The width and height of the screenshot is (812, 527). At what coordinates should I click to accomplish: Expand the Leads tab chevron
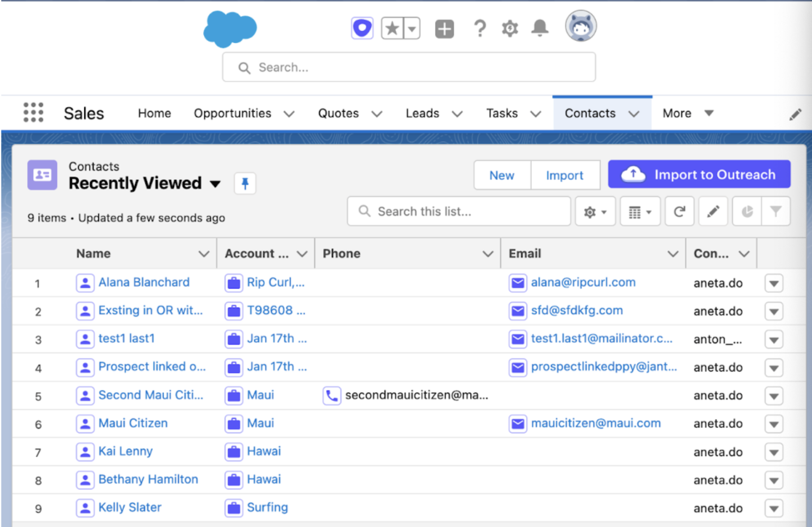[458, 114]
